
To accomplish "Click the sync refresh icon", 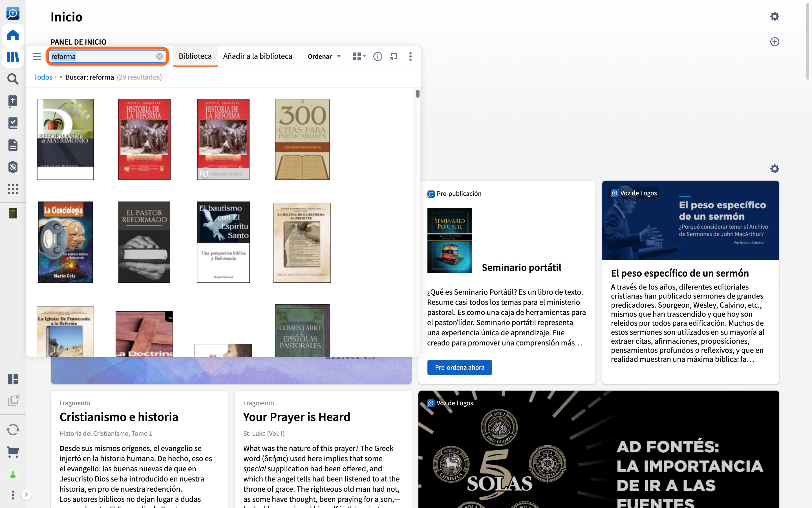I will point(13,429).
